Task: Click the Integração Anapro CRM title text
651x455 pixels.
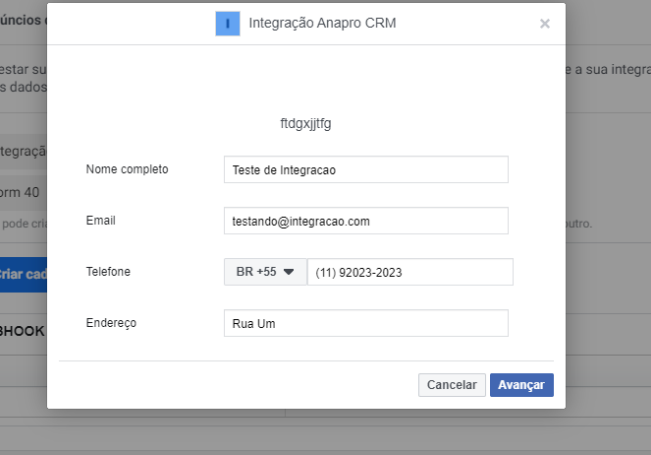Action: pyautogui.click(x=322, y=23)
